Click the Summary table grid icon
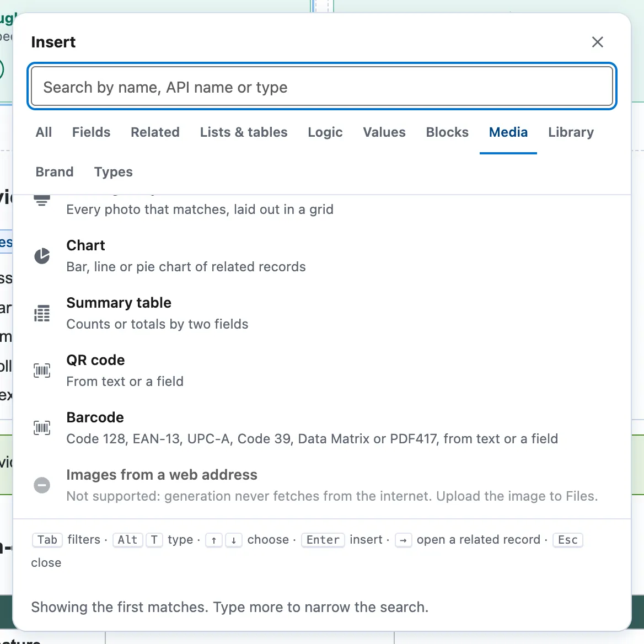 point(41,313)
